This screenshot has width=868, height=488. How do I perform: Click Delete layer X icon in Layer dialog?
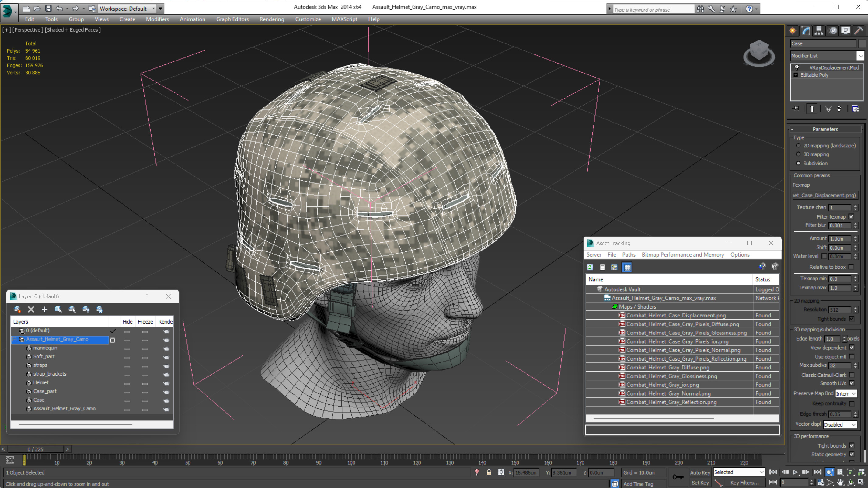31,309
